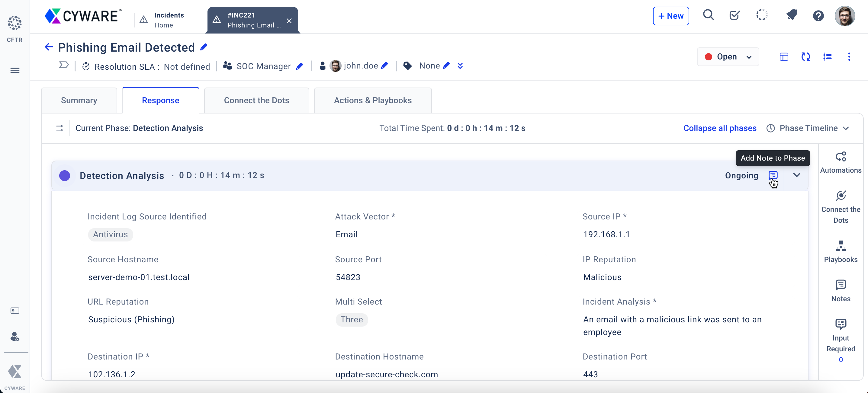Click the search magnifier icon
Image resolution: width=868 pixels, height=393 pixels.
click(708, 15)
